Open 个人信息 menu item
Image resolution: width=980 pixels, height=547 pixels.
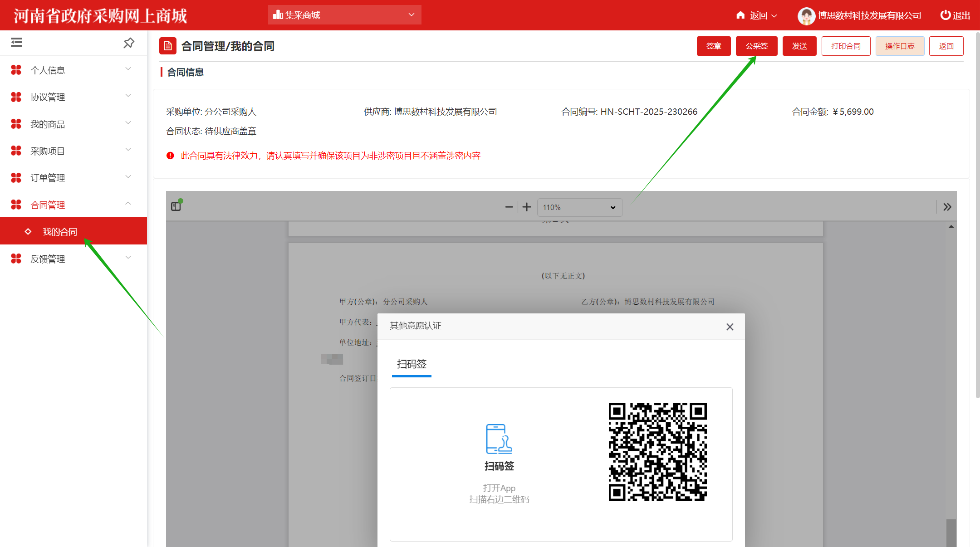pyautogui.click(x=73, y=70)
